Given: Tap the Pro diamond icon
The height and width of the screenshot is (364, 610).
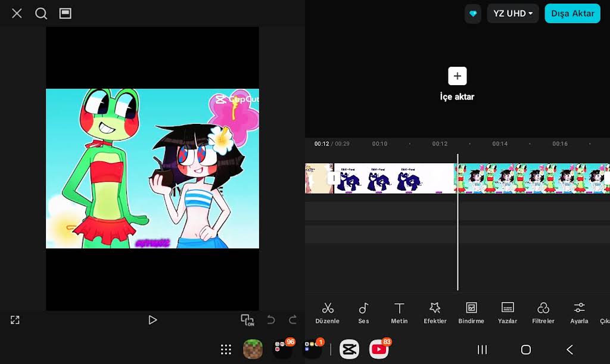Looking at the screenshot, I should tap(473, 14).
